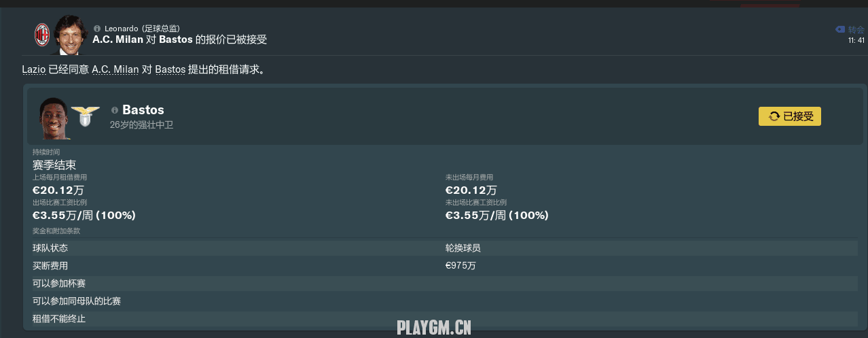Click the refresh arrows icon in 已接受
The width and height of the screenshot is (868, 338).
(x=774, y=116)
